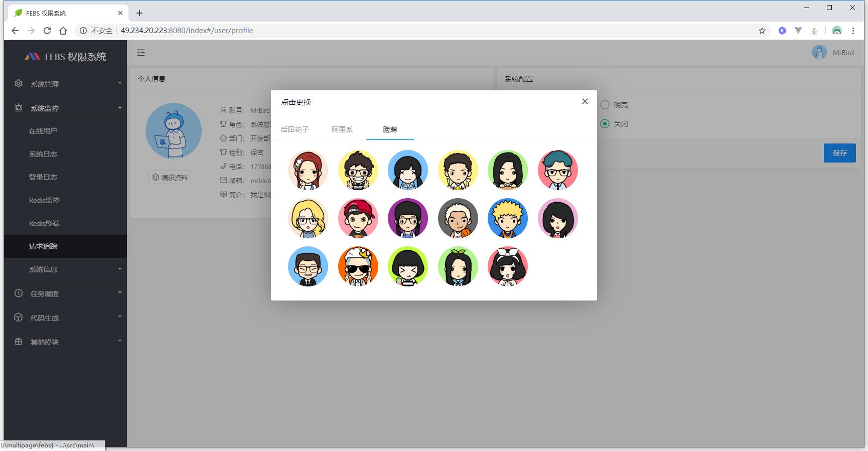
Task: Click the FEBS 权限系统 logo
Action: coord(66,57)
